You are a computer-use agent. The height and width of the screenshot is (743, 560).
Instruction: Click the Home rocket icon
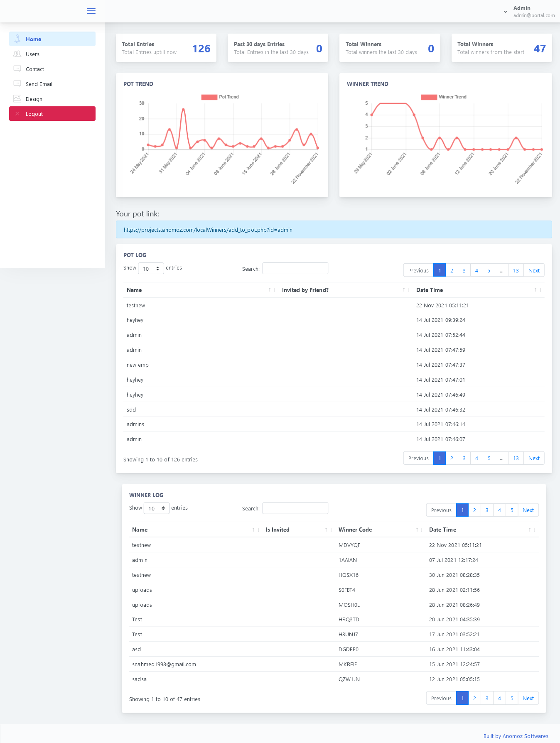pyautogui.click(x=17, y=39)
